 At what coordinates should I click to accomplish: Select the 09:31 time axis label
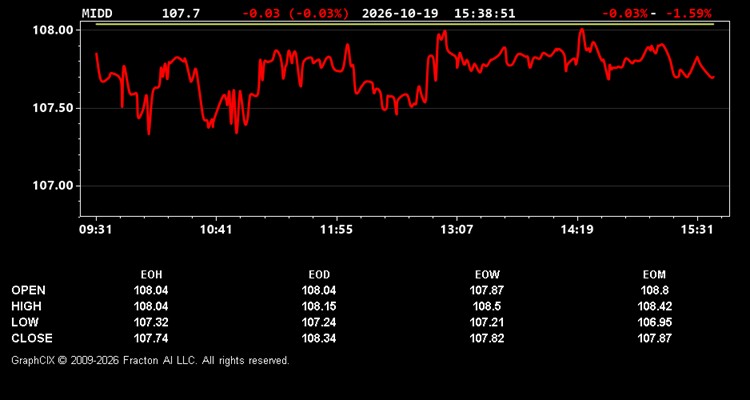(x=97, y=230)
